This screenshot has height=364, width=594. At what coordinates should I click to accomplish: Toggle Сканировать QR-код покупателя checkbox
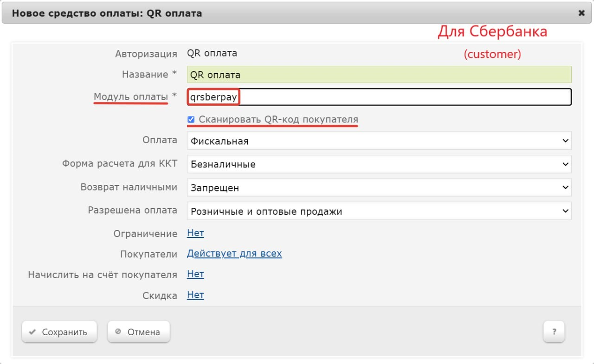(x=191, y=120)
